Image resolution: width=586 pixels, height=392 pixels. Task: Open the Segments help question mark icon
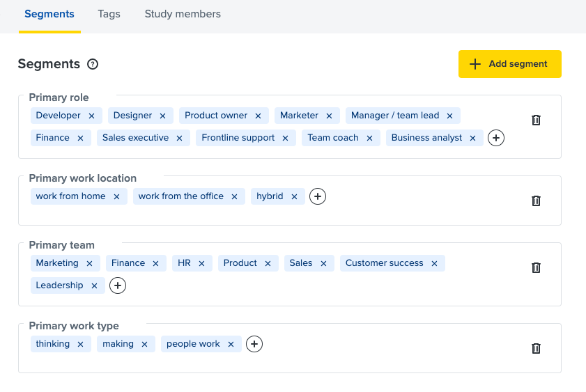pyautogui.click(x=93, y=64)
